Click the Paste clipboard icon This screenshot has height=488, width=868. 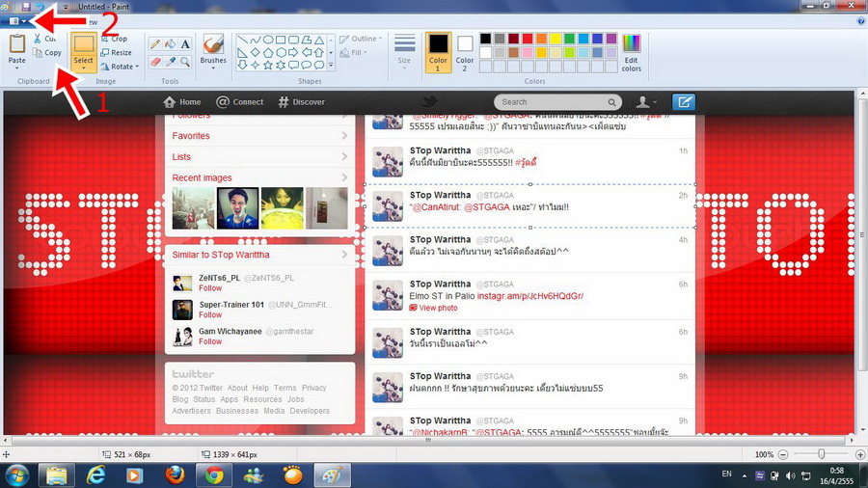tap(17, 43)
